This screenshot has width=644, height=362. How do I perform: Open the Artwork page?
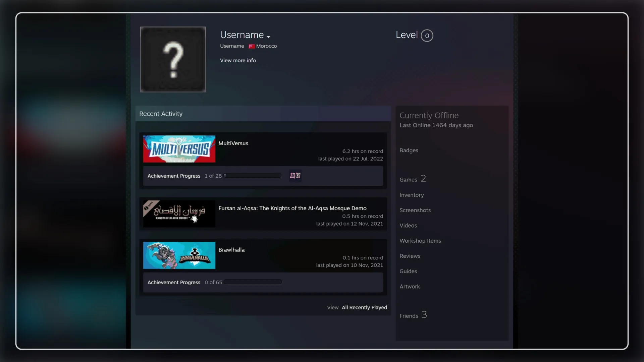coord(409,287)
